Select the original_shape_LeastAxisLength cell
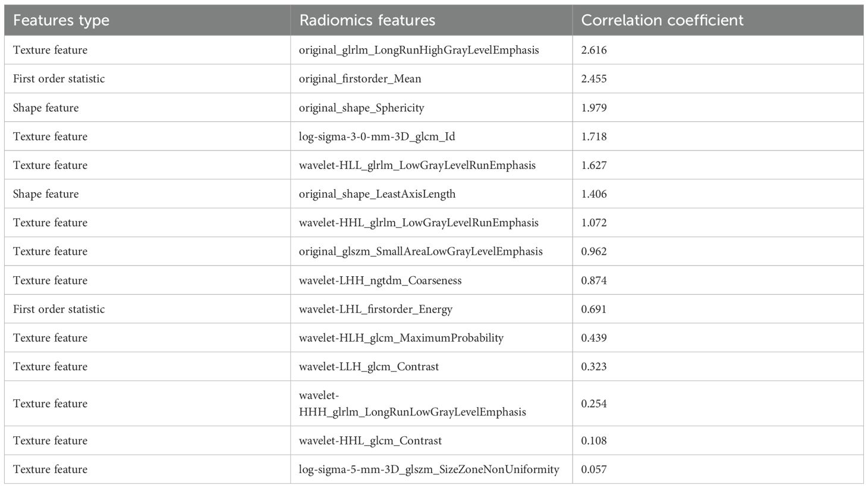The image size is (868, 488). point(377,194)
